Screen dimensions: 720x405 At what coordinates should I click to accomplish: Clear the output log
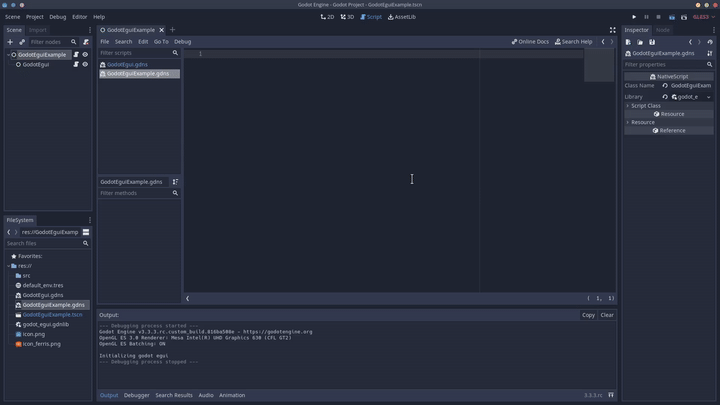(607, 315)
